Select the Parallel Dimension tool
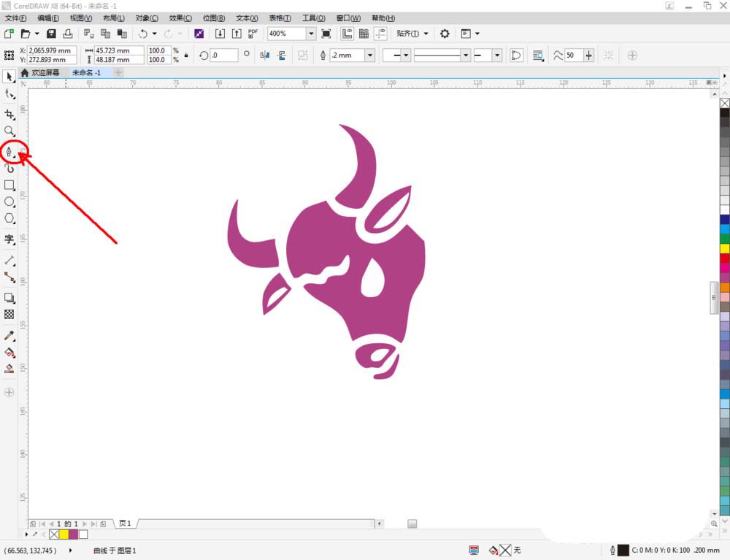The height and width of the screenshot is (560, 730). point(9,260)
